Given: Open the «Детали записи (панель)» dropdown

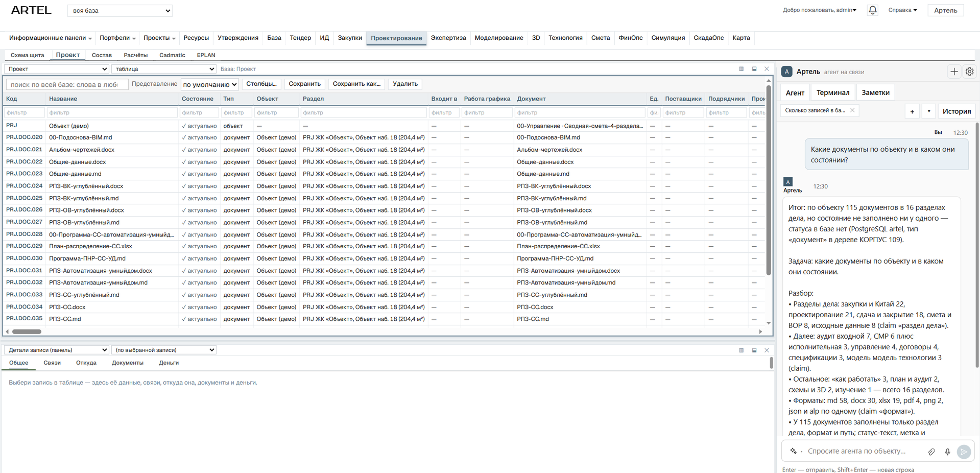Looking at the screenshot, I should 57,350.
